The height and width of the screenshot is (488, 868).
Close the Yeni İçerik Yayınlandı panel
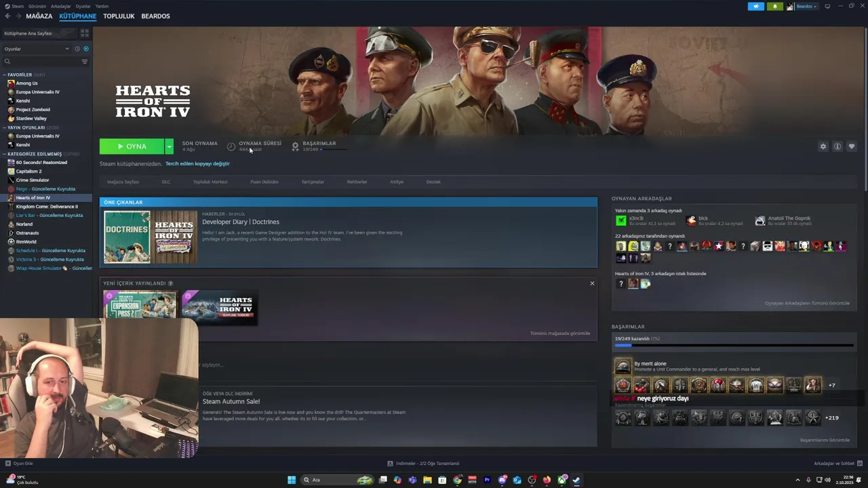[x=592, y=283]
